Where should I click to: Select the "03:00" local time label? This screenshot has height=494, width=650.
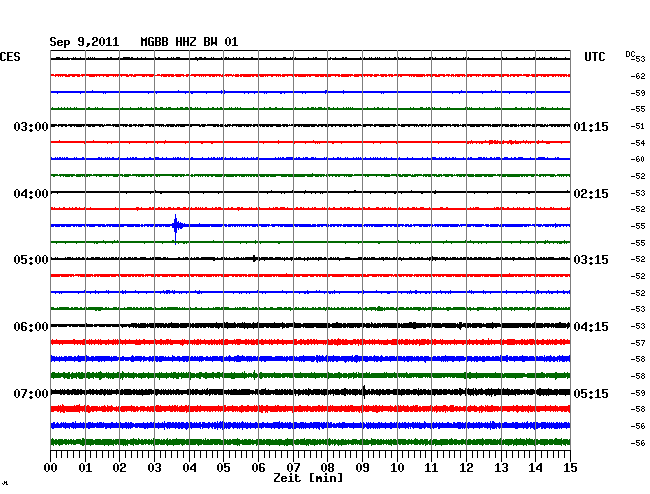pyautogui.click(x=31, y=126)
